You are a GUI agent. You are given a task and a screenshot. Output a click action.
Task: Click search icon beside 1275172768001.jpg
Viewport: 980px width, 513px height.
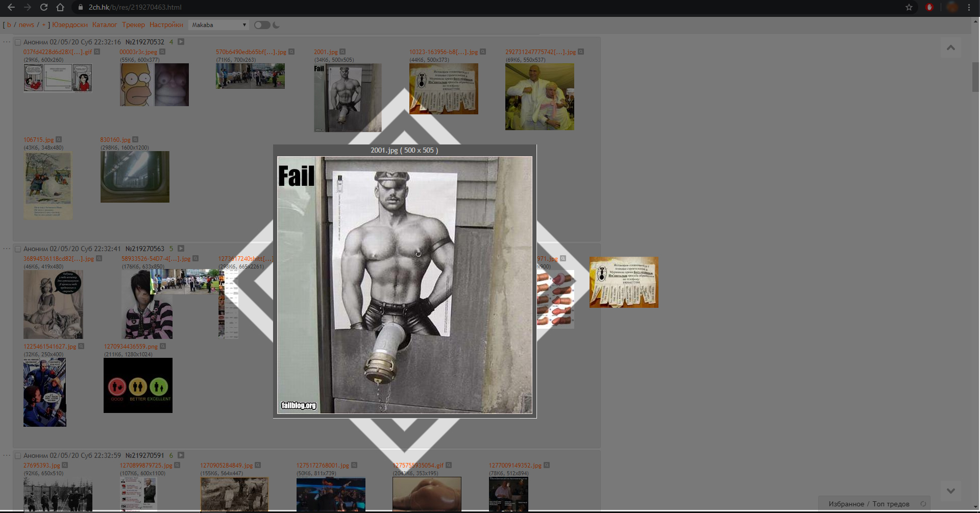click(354, 465)
